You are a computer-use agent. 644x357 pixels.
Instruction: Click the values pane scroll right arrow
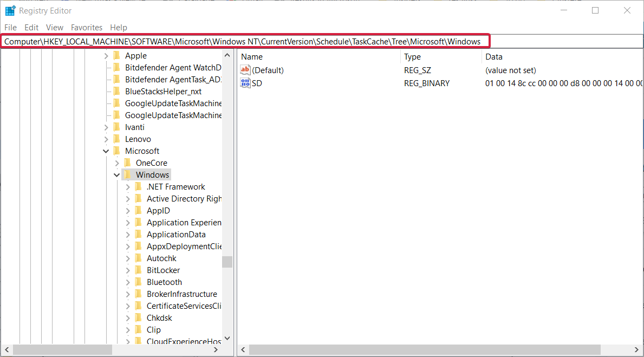tap(636, 349)
